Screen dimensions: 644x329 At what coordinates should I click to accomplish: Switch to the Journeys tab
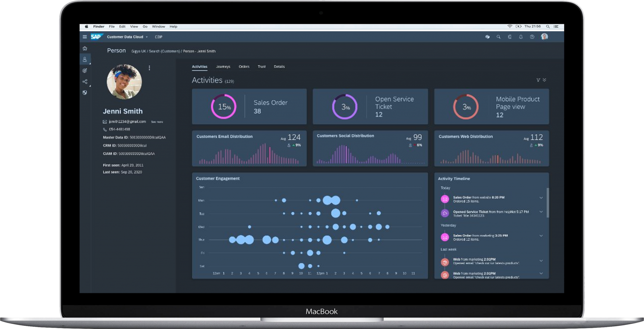point(223,67)
